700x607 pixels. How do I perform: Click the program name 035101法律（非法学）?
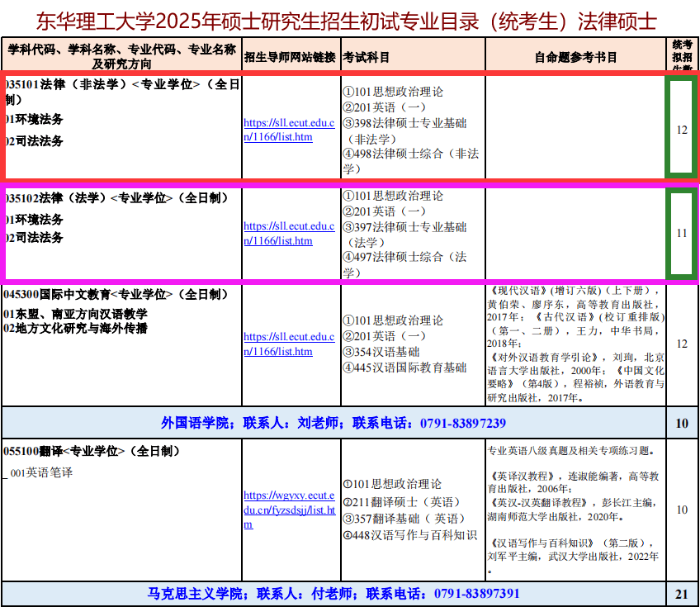tap(122, 92)
